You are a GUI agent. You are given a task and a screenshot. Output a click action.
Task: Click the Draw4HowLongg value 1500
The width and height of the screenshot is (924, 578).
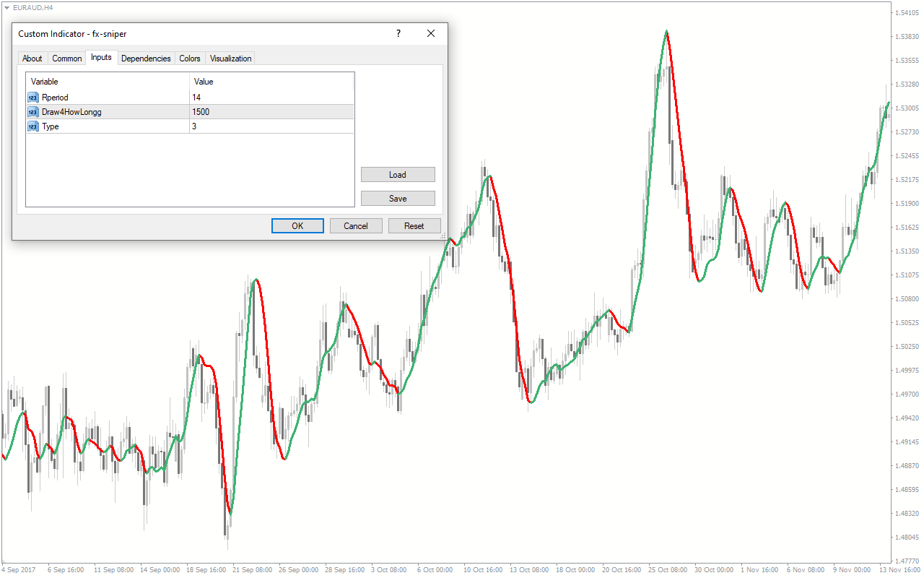(x=201, y=112)
